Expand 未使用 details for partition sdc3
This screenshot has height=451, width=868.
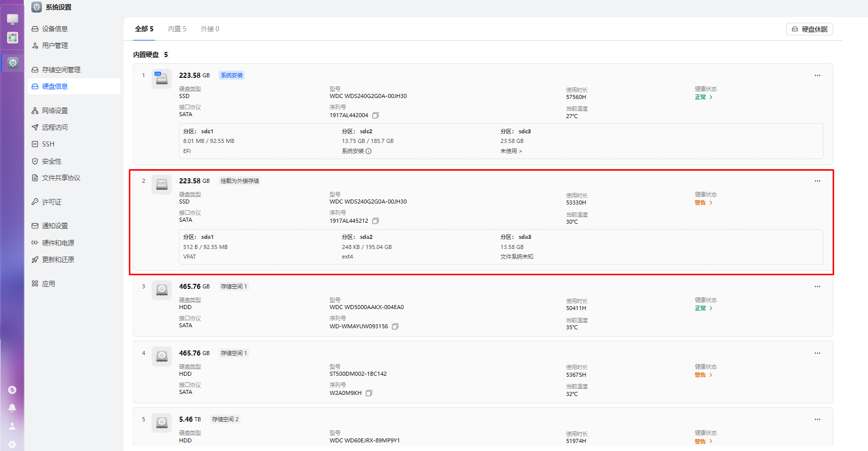pos(511,151)
